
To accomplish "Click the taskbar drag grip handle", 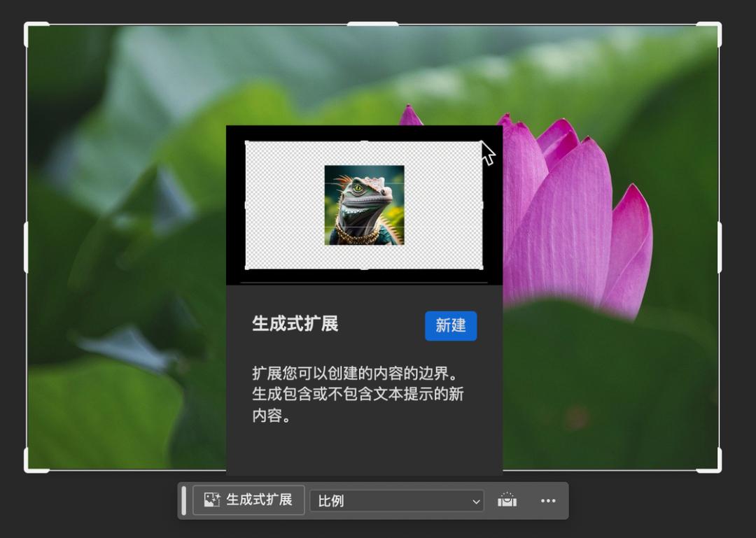I will pyautogui.click(x=183, y=500).
